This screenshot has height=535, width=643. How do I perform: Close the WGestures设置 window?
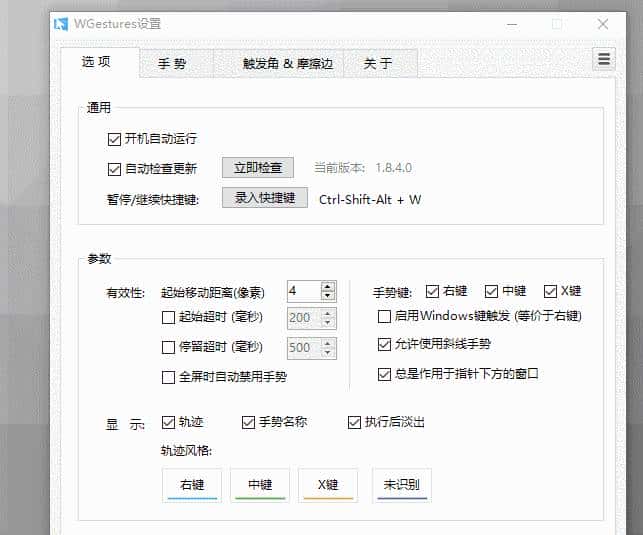pyautogui.click(x=603, y=24)
